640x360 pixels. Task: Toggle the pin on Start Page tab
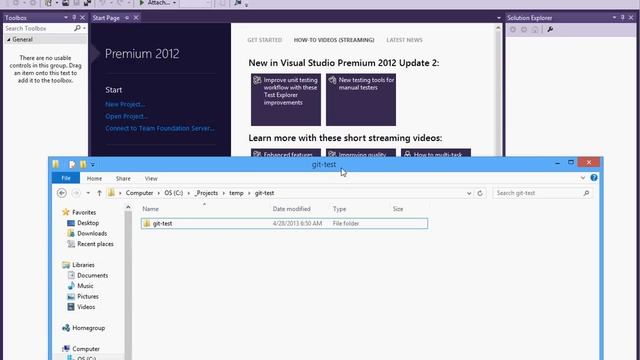(127, 18)
